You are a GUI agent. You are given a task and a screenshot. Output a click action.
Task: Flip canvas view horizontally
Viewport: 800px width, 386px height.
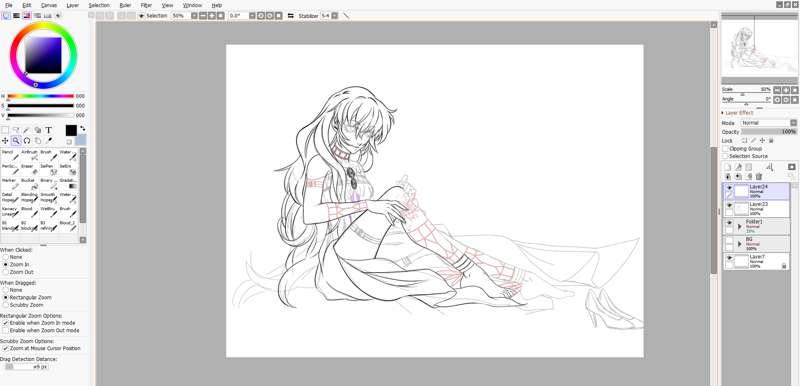(291, 16)
